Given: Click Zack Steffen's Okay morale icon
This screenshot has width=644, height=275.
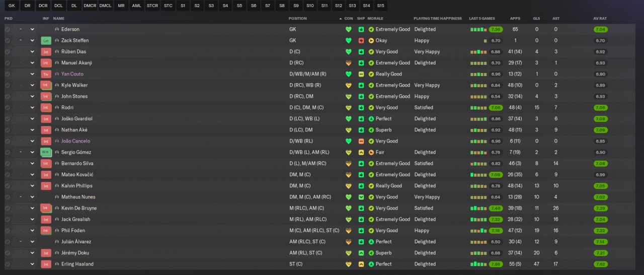Looking at the screenshot, I should point(371,40).
